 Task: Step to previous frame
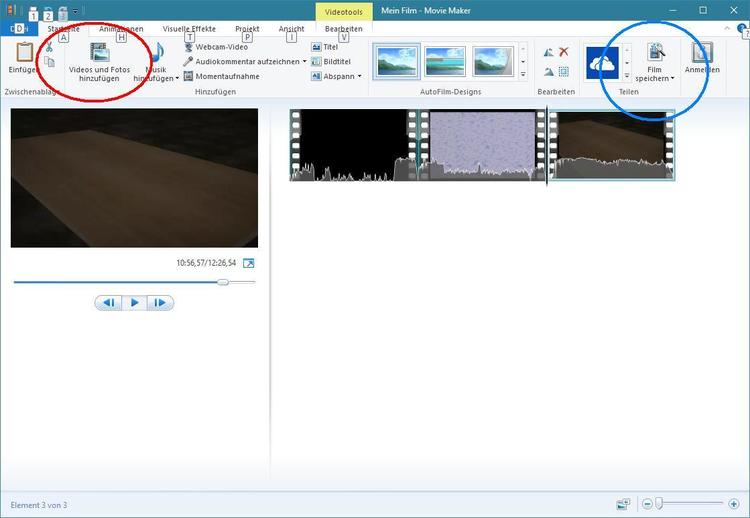tap(109, 303)
